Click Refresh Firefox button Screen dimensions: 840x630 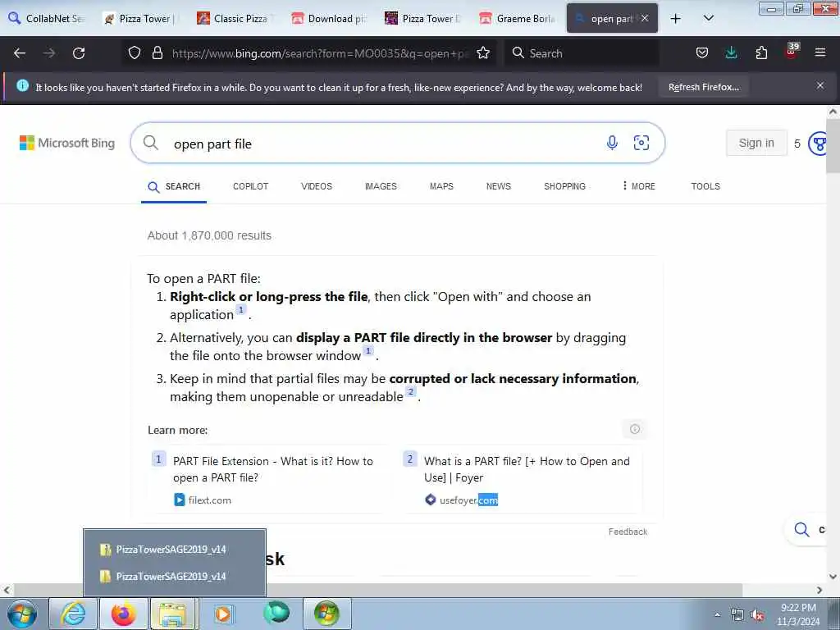[703, 87]
